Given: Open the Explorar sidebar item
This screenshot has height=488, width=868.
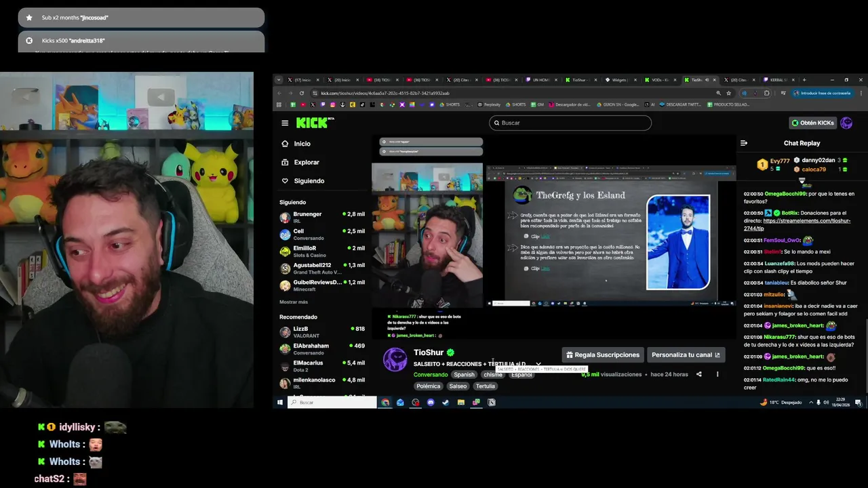Looking at the screenshot, I should pyautogui.click(x=300, y=162).
